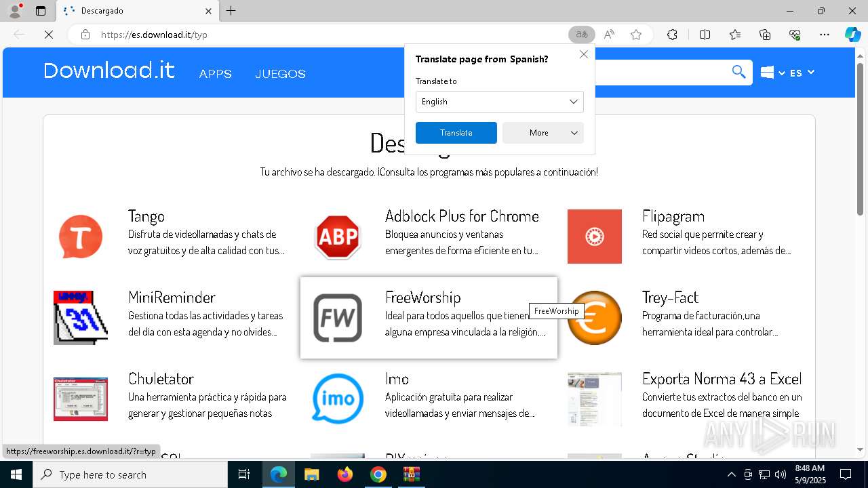868x488 pixels.
Task: Expand the More options dropdown
Action: click(543, 133)
